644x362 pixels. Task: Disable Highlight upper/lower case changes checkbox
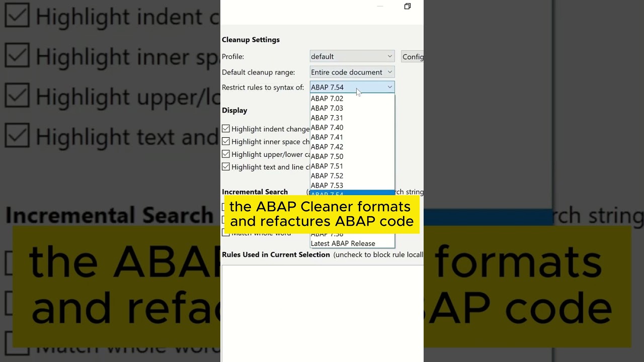pos(226,154)
